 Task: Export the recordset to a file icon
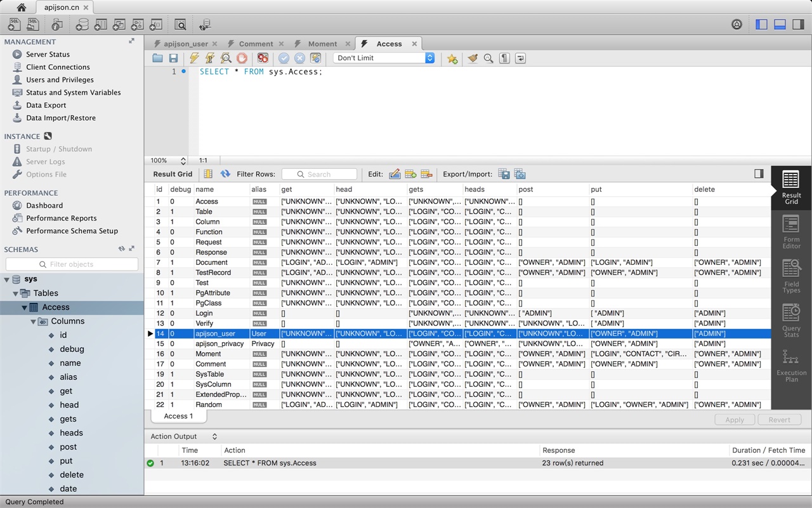click(x=504, y=174)
